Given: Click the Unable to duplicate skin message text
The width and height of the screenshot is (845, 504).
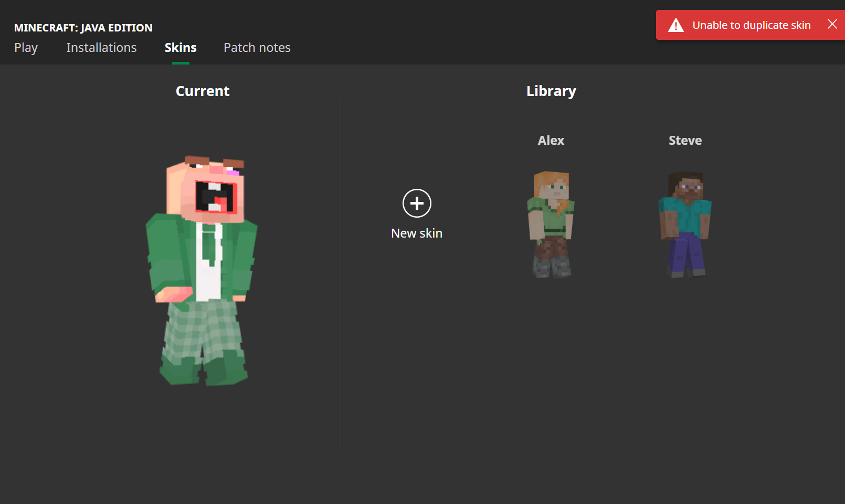Looking at the screenshot, I should click(x=752, y=25).
